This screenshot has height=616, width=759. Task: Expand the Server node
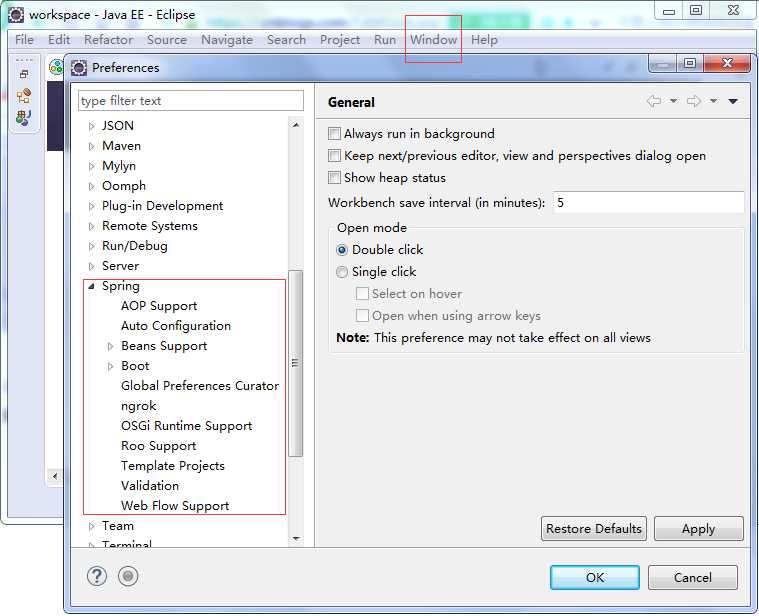91,266
